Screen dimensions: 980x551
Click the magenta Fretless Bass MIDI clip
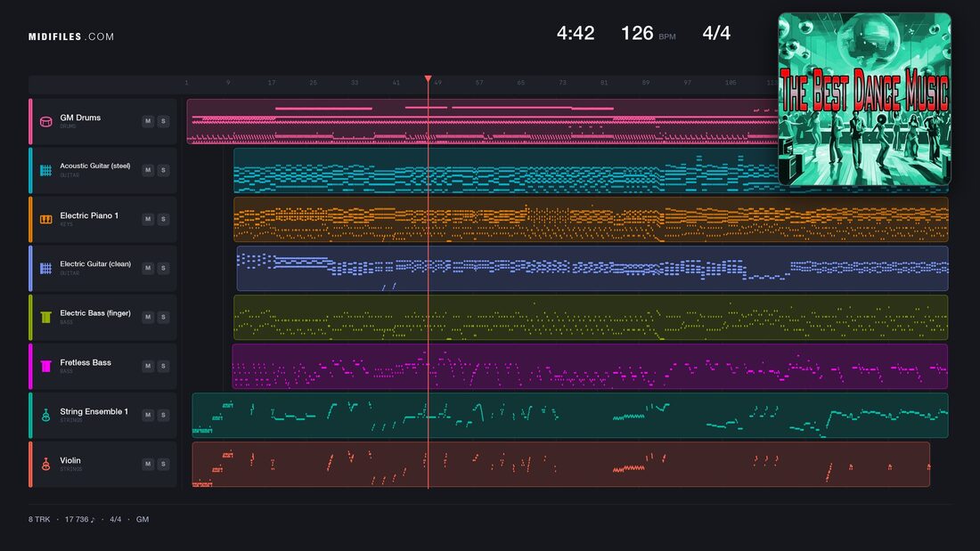click(x=590, y=366)
